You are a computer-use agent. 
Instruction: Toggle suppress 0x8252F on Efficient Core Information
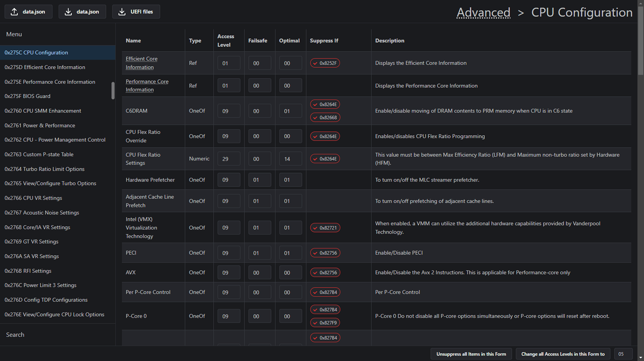pyautogui.click(x=325, y=63)
